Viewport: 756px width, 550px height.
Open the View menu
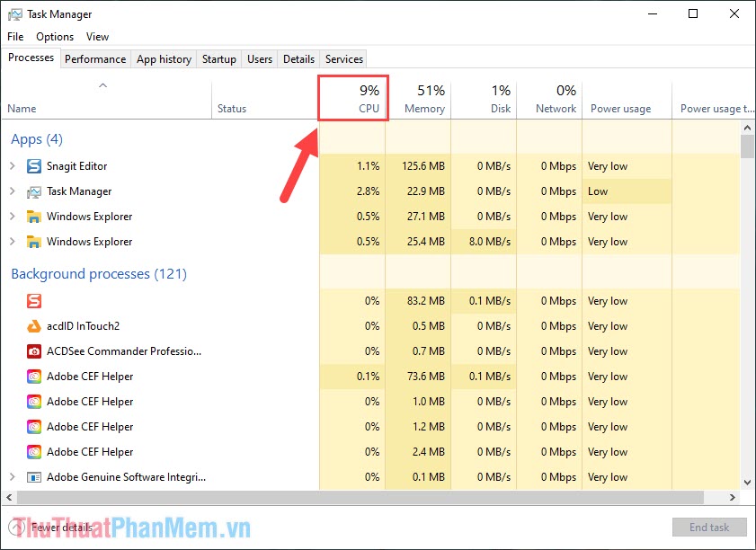(97, 37)
